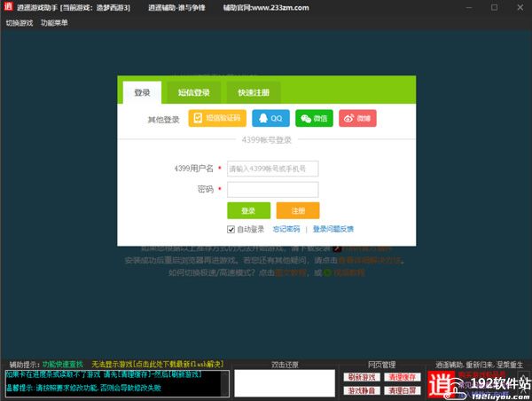Image resolution: width=532 pixels, height=401 pixels.
Task: Focus the 密码 password field
Action: (273, 190)
